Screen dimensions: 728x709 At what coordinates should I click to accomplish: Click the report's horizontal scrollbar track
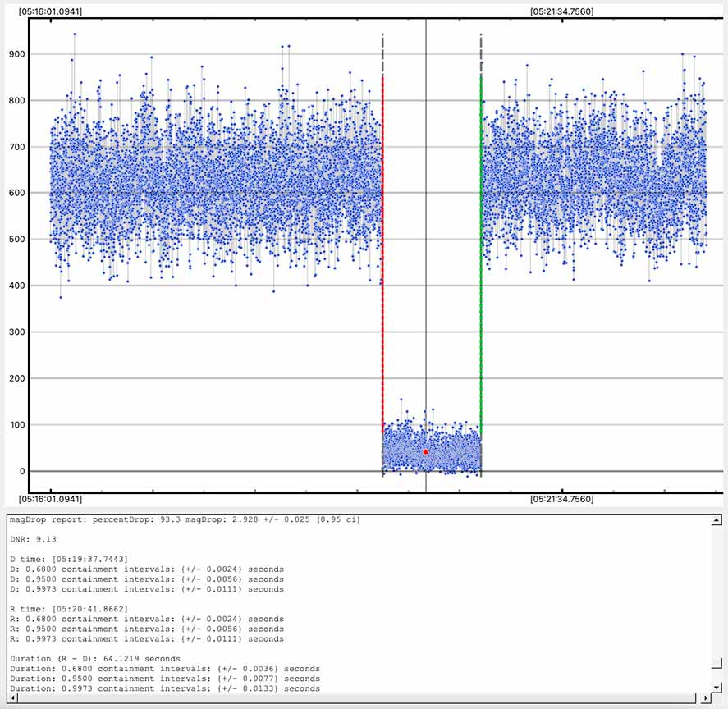pyautogui.click(x=358, y=698)
